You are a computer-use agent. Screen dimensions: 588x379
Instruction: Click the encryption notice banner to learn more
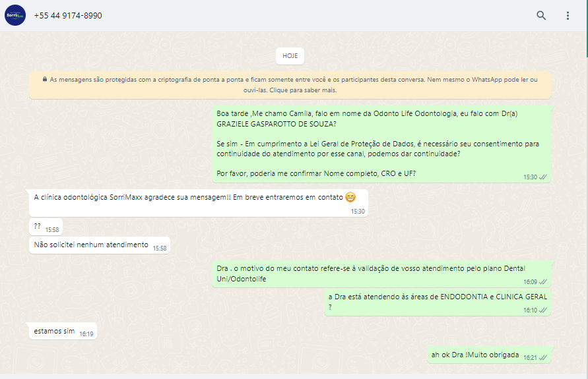290,85
